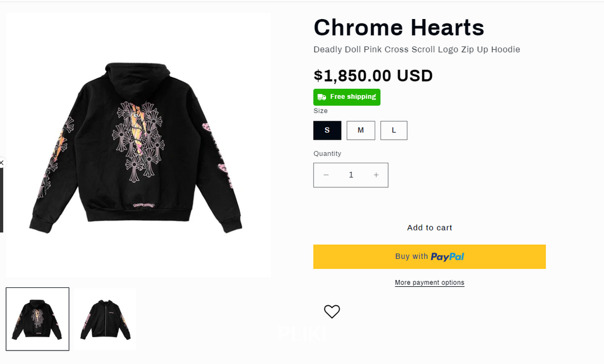Click the Quantity label

click(327, 154)
